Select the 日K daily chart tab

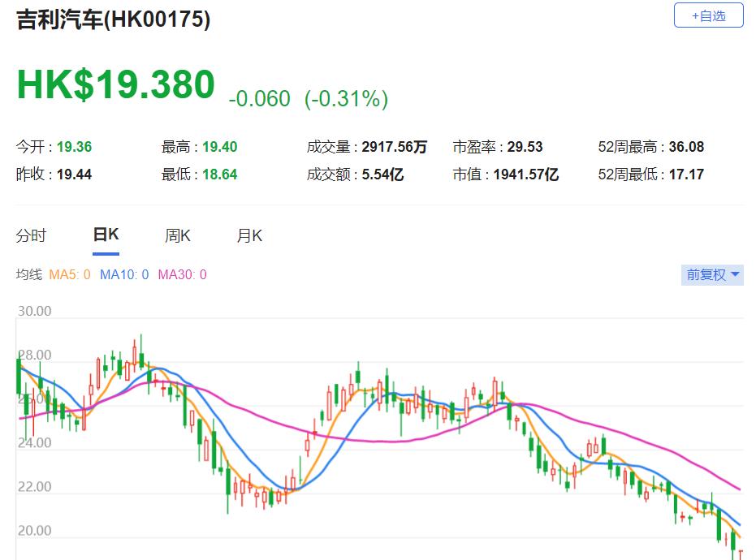point(106,235)
